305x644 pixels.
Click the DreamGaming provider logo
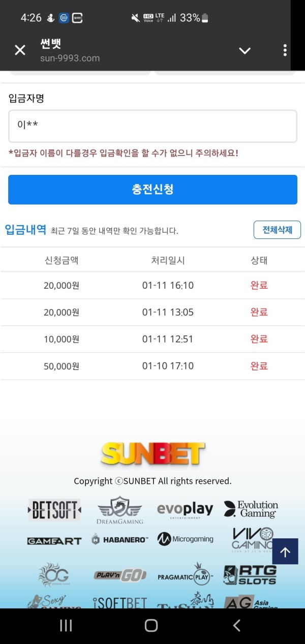click(x=120, y=510)
